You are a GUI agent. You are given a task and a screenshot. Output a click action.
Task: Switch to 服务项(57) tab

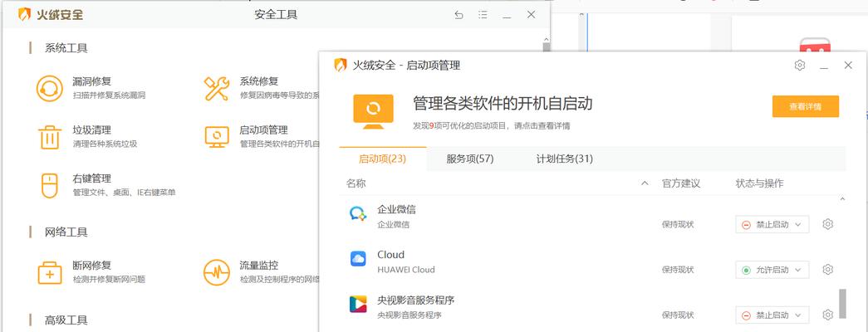tap(470, 159)
